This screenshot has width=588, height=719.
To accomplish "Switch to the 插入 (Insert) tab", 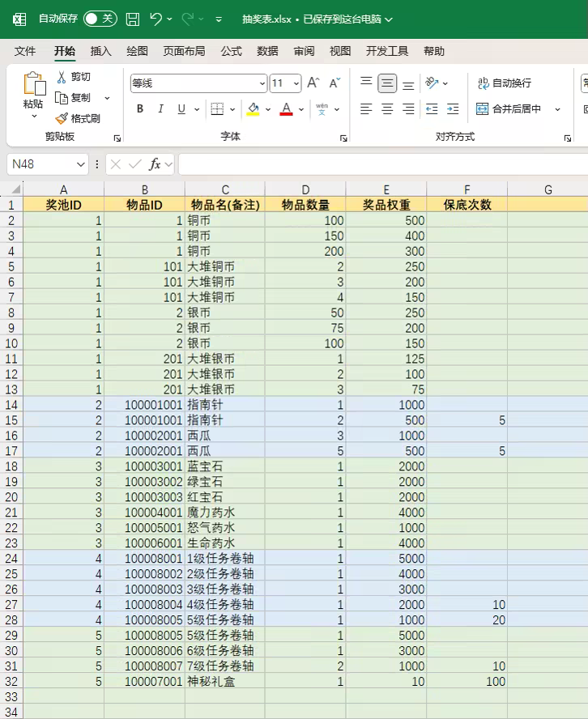I will (101, 51).
